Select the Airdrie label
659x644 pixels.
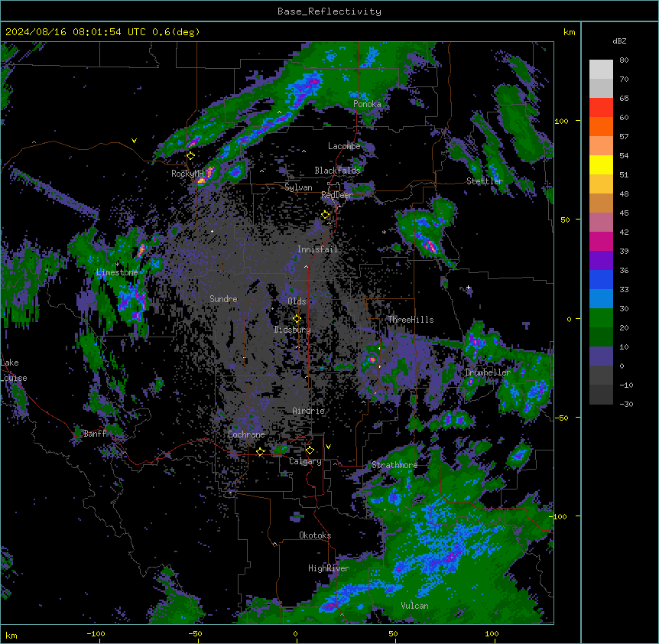point(309,411)
